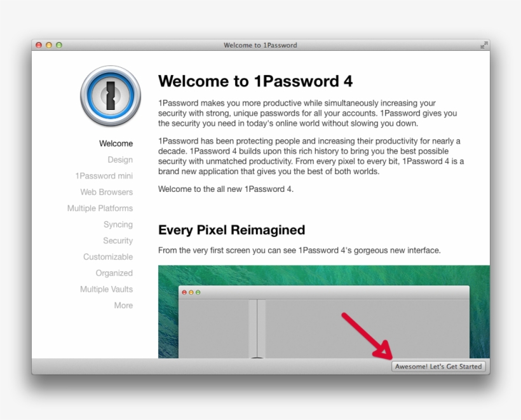Select the More section in sidebar
521x420 pixels.
tap(124, 306)
